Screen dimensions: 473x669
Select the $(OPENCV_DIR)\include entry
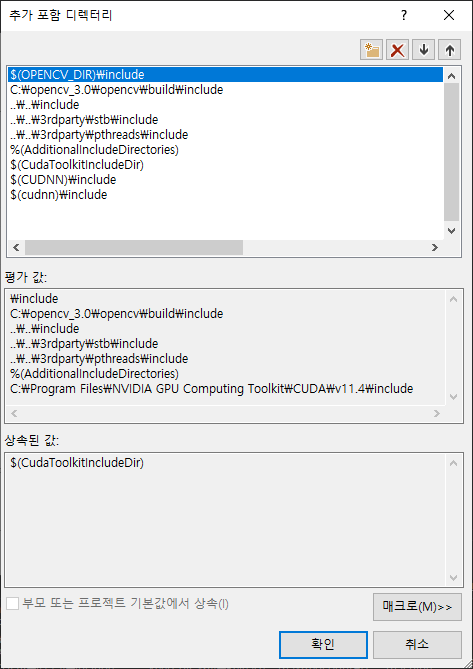(225, 75)
